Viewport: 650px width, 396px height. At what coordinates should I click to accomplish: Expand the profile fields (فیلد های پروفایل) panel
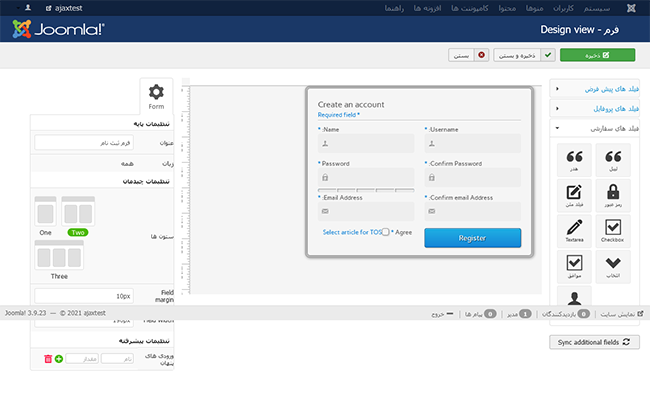[x=594, y=109]
